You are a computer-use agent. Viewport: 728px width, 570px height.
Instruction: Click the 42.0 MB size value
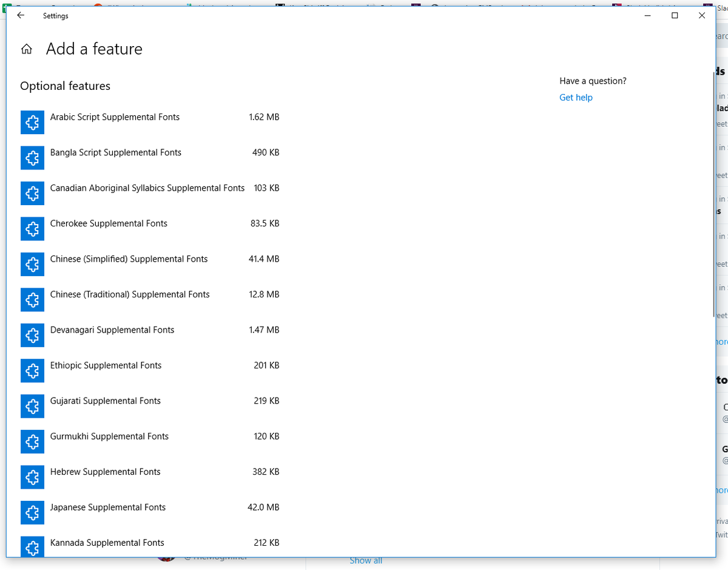pos(263,507)
